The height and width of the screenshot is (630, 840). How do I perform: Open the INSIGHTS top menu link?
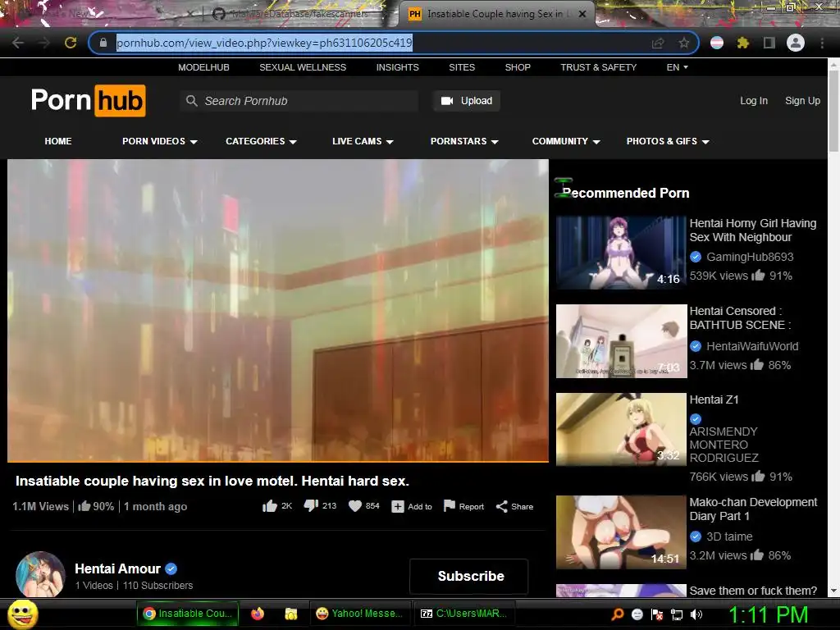point(398,67)
